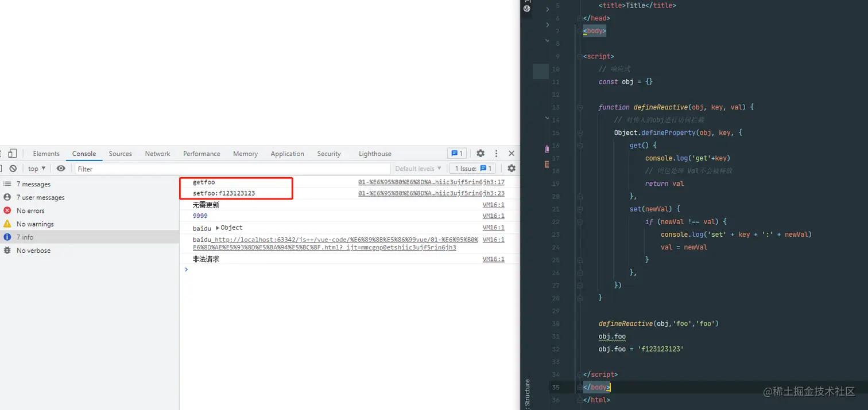This screenshot has width=868, height=410.
Task: Open the issues badge beside DevTools settings
Action: (x=457, y=153)
